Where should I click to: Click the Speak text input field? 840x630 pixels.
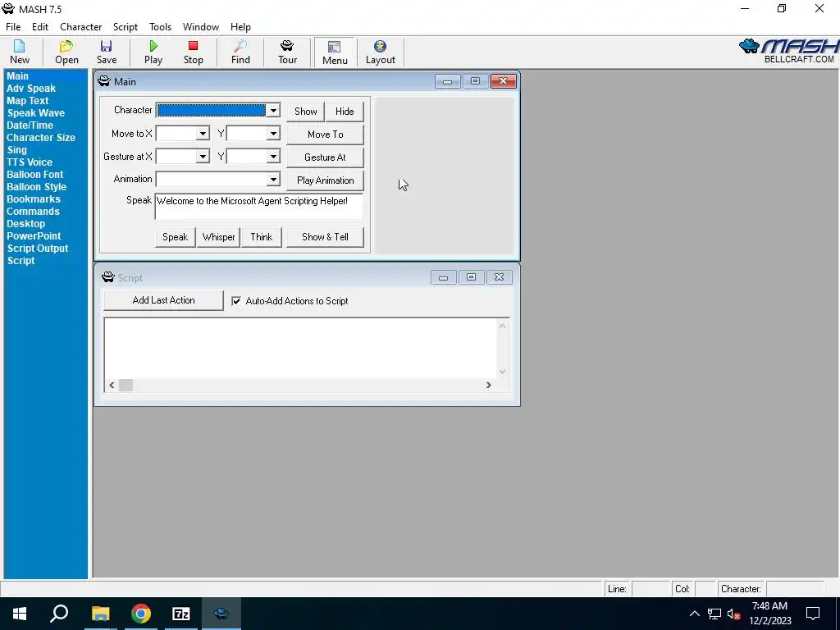click(x=258, y=207)
